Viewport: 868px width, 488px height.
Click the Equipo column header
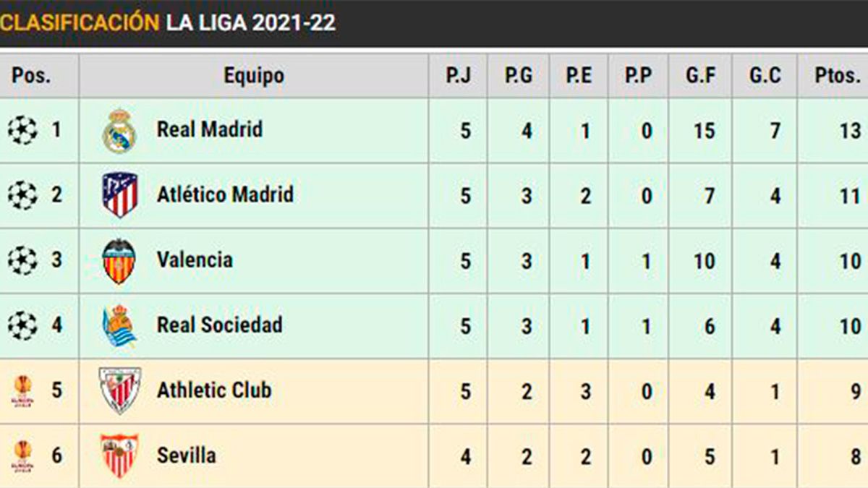pyautogui.click(x=253, y=75)
